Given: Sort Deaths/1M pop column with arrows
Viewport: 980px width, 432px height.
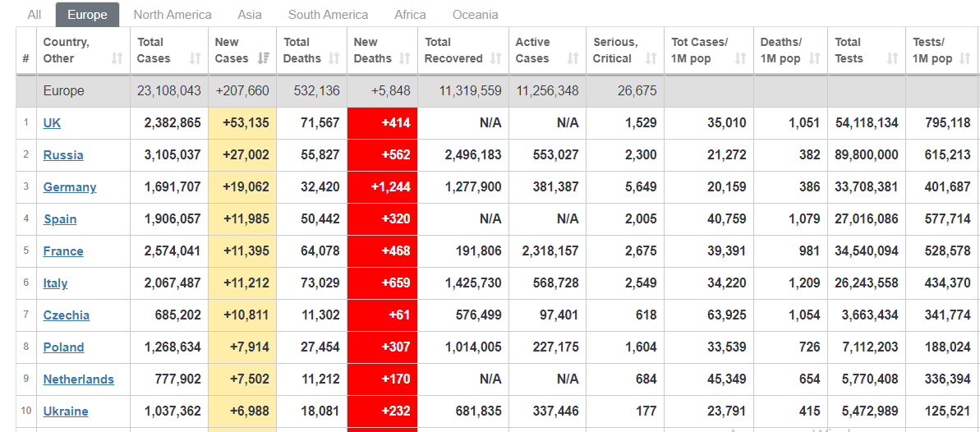Looking at the screenshot, I should click(814, 58).
